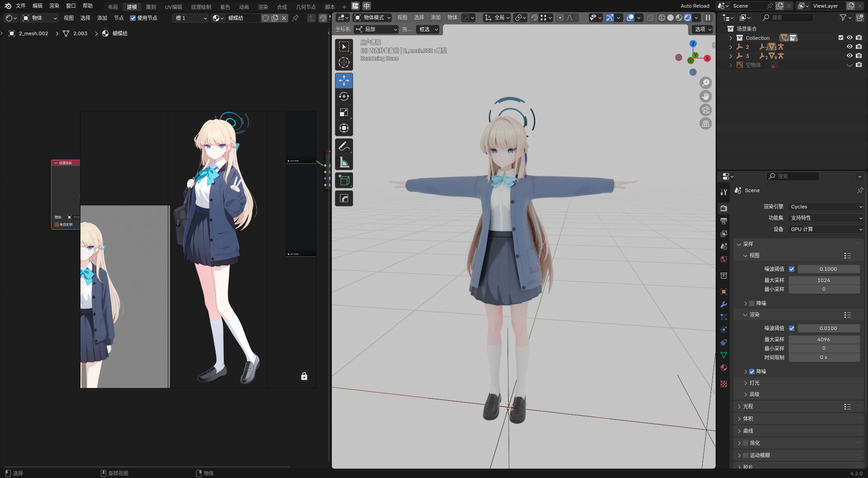This screenshot has width=868, height=478.
Task: Select the Rotate tool
Action: [x=344, y=96]
